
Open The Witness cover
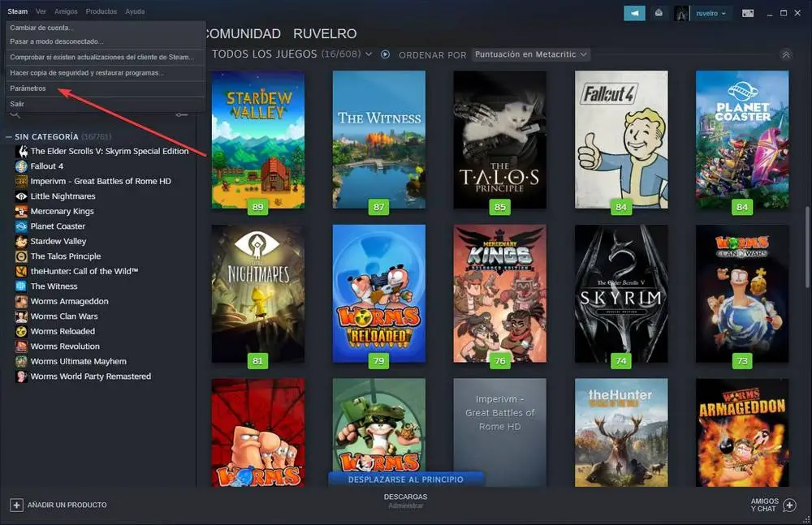[379, 140]
